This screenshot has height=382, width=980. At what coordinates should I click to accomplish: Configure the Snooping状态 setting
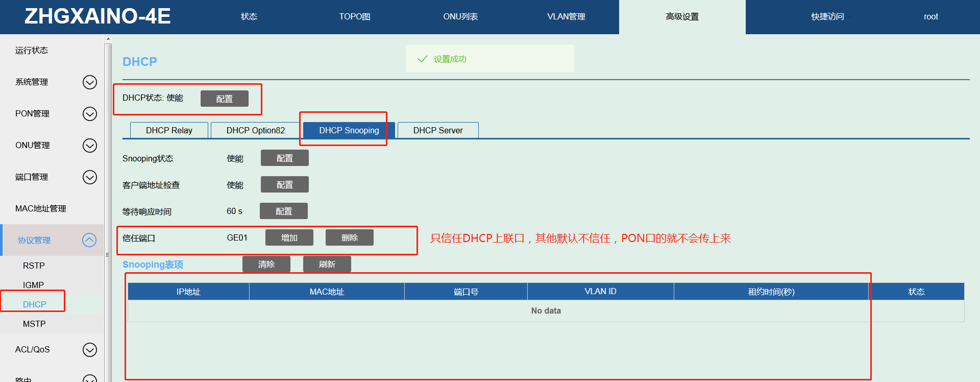point(284,158)
